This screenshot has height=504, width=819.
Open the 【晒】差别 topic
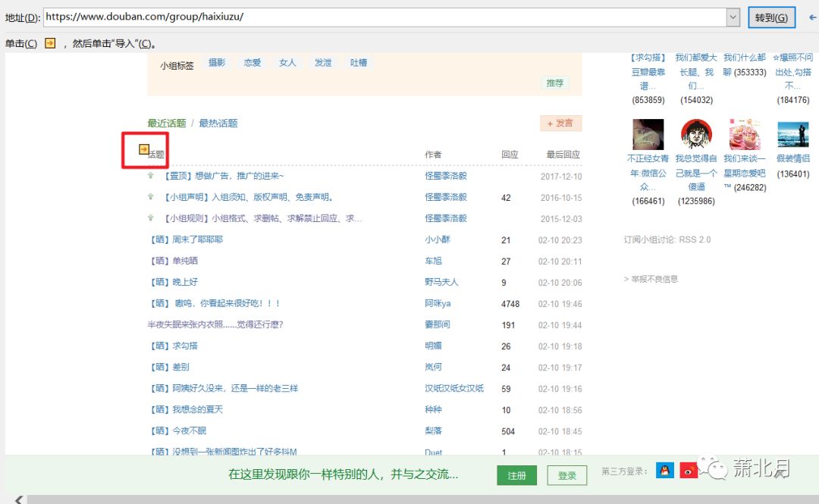pyautogui.click(x=168, y=367)
